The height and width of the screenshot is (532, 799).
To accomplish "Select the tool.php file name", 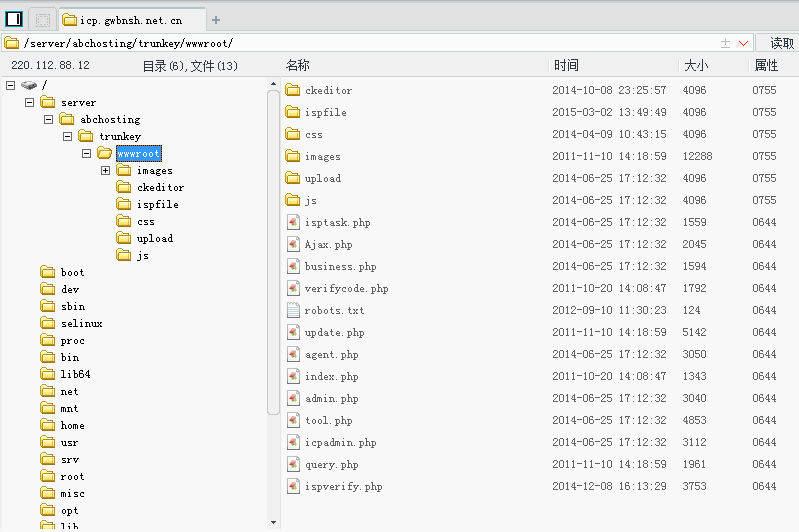I will click(329, 420).
